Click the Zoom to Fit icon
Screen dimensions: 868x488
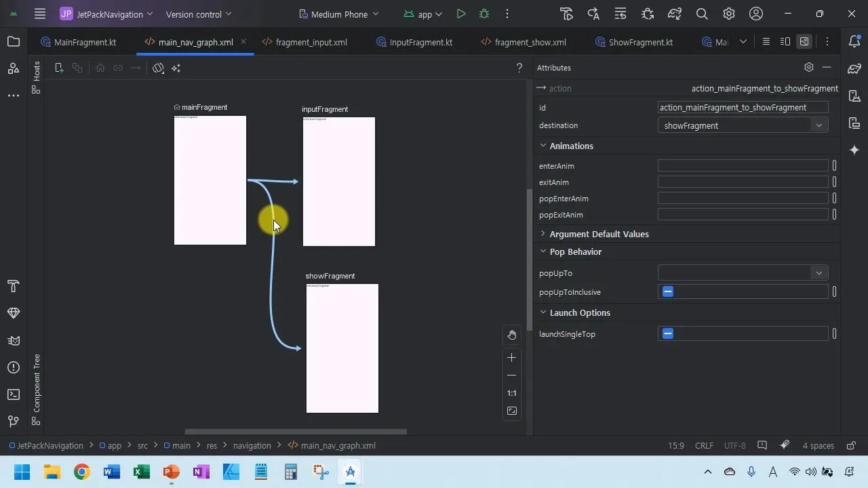(x=512, y=411)
